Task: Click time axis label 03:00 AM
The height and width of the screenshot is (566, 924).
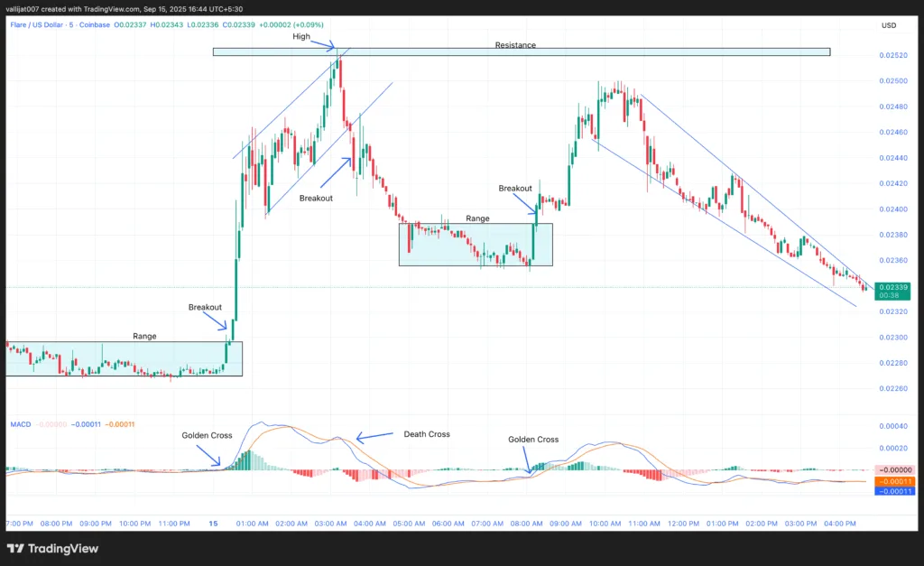Action: [x=330, y=524]
